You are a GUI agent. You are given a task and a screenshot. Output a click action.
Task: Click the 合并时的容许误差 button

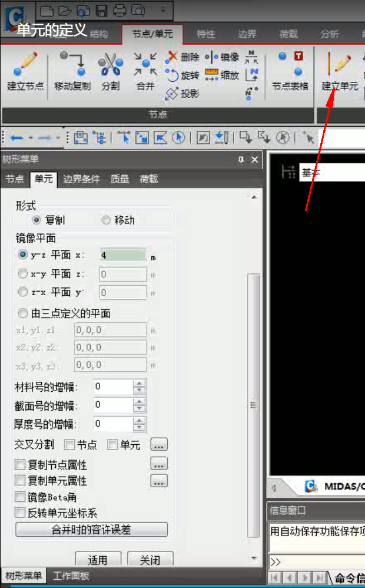[91, 530]
